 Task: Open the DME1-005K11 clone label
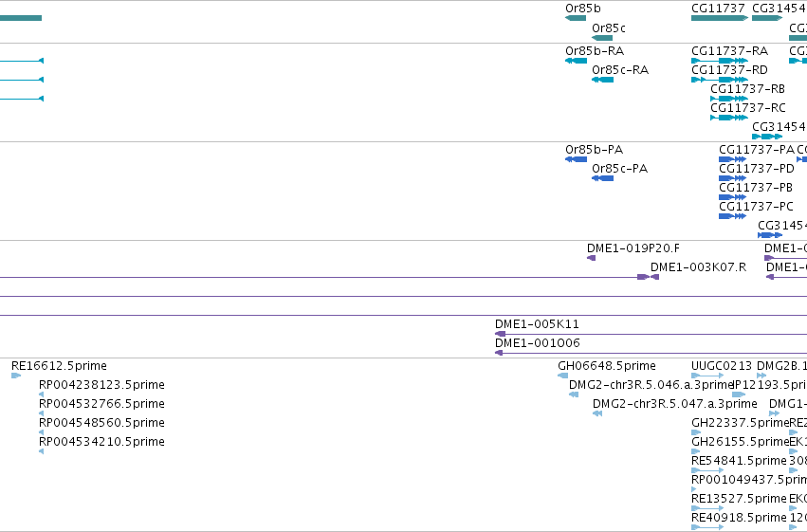tap(537, 324)
